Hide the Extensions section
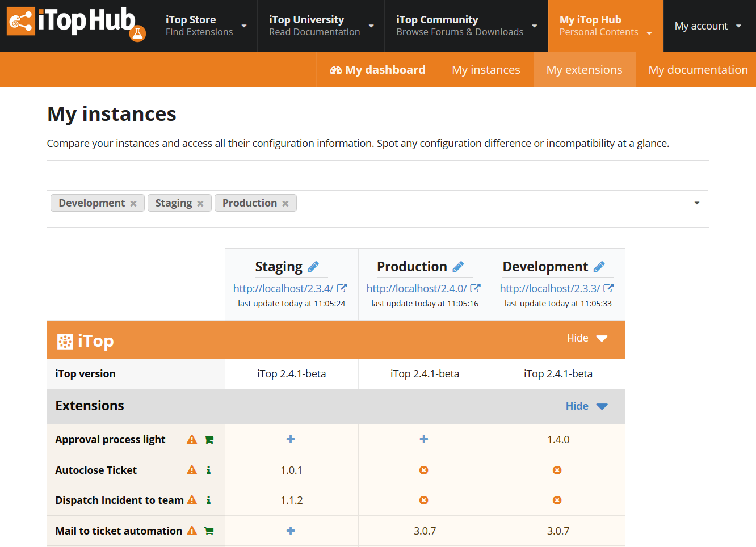 586,406
